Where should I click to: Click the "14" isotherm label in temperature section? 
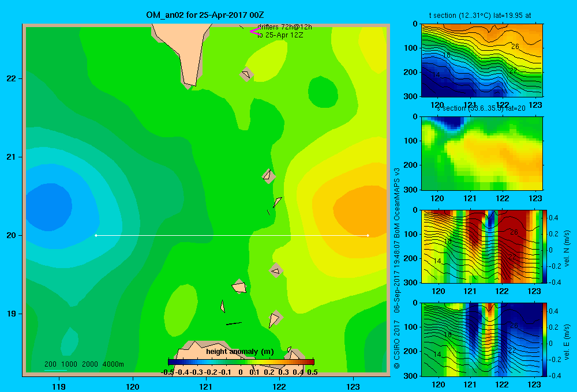[436, 74]
